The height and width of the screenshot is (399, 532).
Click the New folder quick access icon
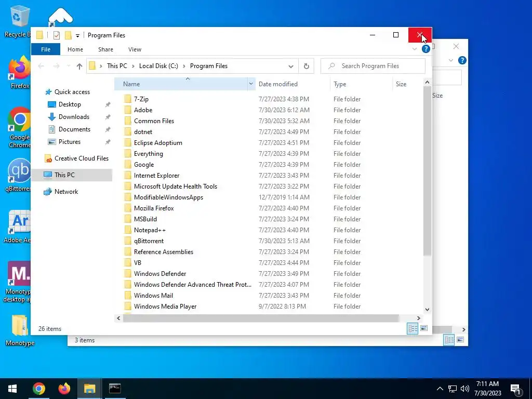(x=68, y=35)
